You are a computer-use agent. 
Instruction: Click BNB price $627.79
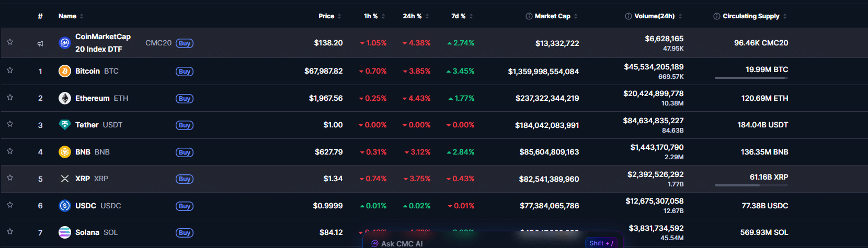329,152
